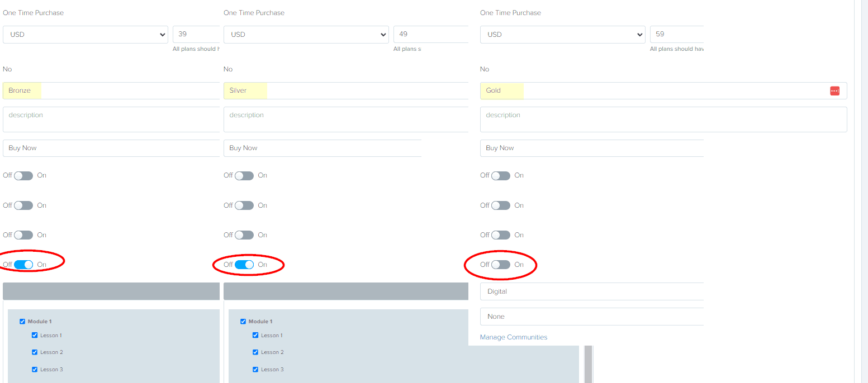Toggle the third switch in Gold column

pyautogui.click(x=501, y=234)
